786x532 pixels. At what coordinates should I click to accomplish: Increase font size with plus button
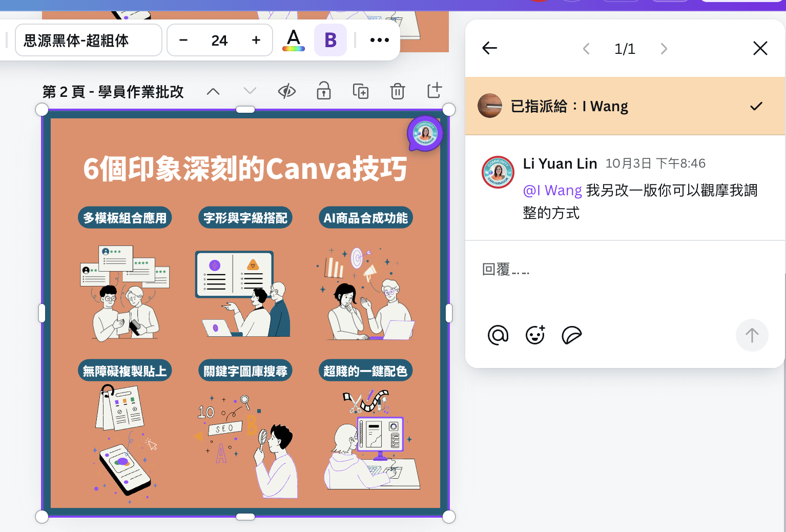click(256, 40)
